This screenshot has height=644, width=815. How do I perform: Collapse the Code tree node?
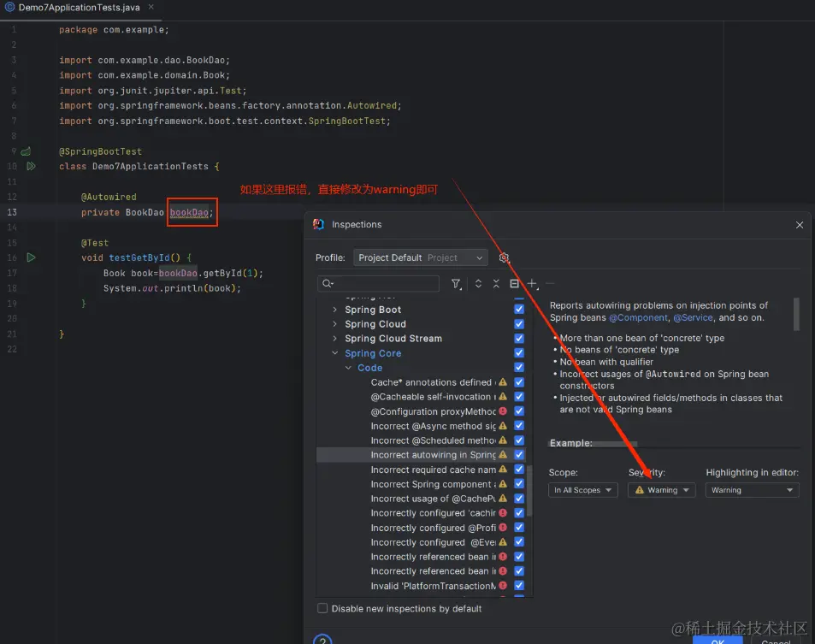[348, 368]
